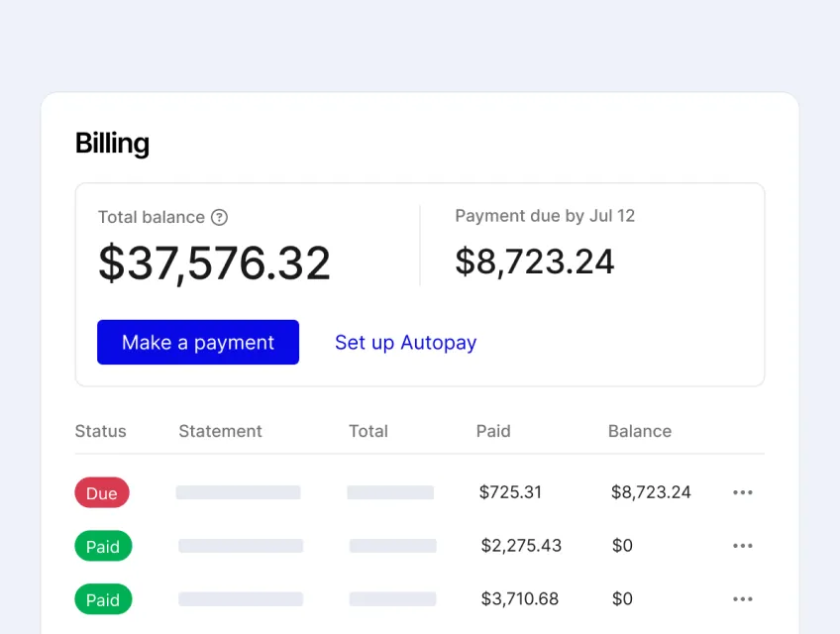Image resolution: width=840 pixels, height=634 pixels.
Task: Open the actions menu on the Due row
Action: point(743,492)
